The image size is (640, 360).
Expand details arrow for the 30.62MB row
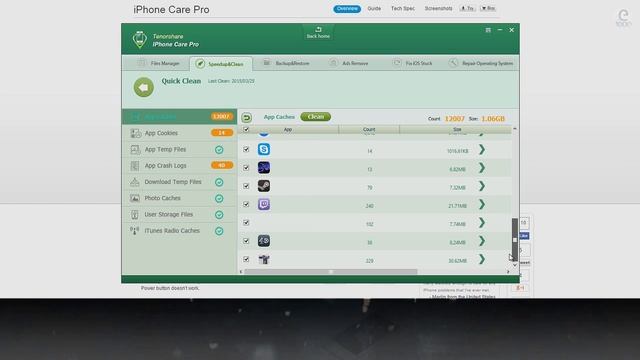[x=482, y=259]
